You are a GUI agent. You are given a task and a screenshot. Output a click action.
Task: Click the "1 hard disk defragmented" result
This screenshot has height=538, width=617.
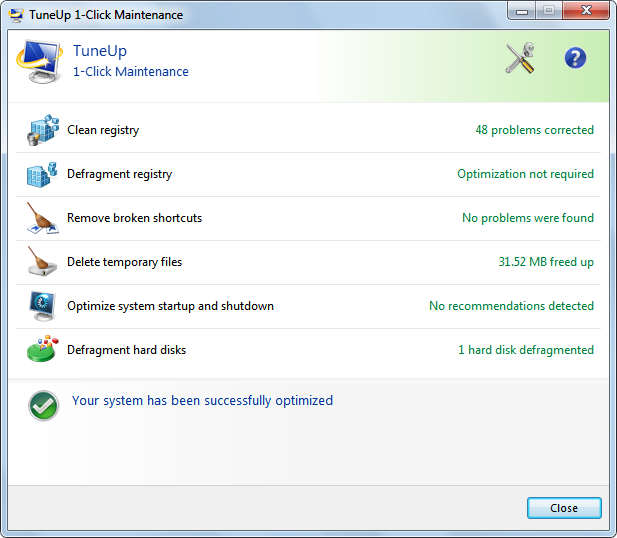[526, 350]
